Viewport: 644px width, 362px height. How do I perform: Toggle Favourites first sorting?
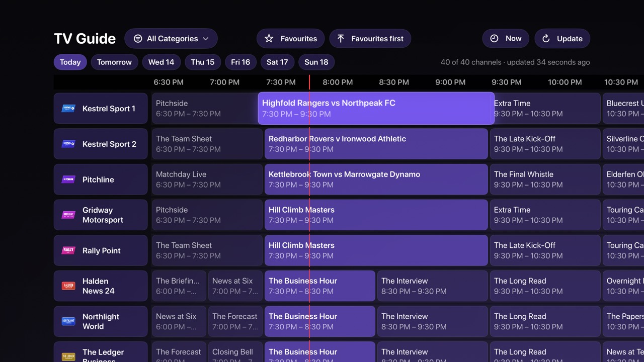pos(370,39)
